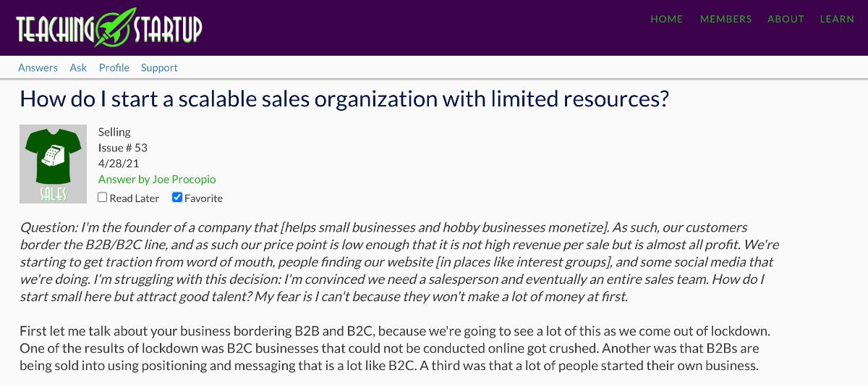The width and height of the screenshot is (868, 386).
Task: Open the ABOUT page
Action: click(x=786, y=19)
